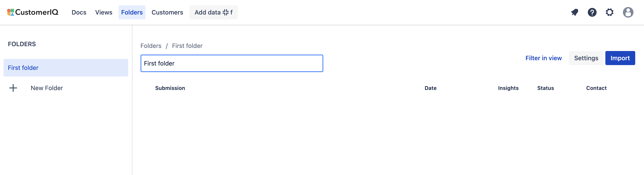Go to the Docs tab
644x175 pixels.
click(79, 12)
